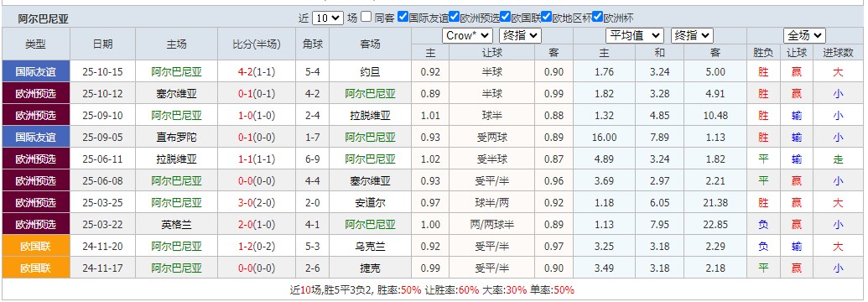The width and height of the screenshot is (868, 302).
Task: Click the 6-9 corner count
Action: (x=313, y=159)
